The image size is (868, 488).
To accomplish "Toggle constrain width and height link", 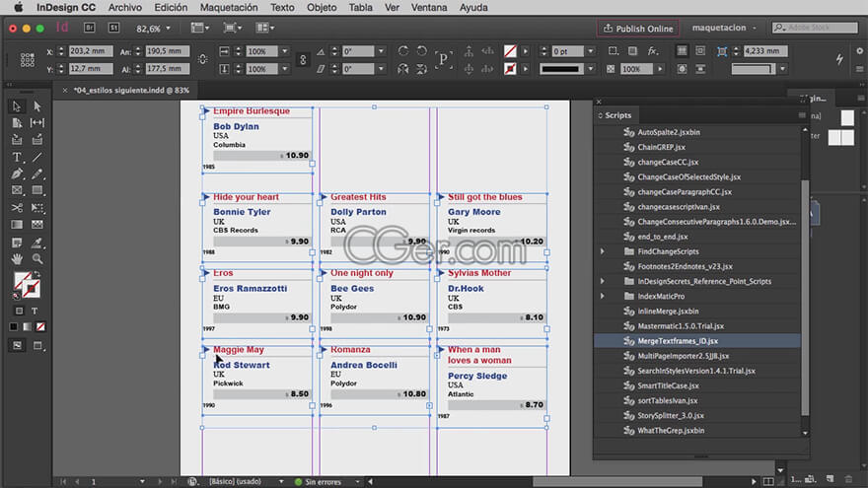I will (x=202, y=60).
